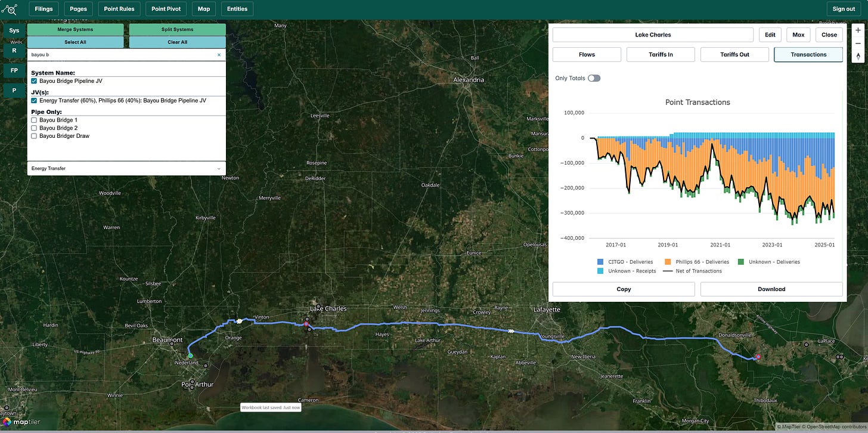The width and height of the screenshot is (868, 433).
Task: Open the R sidebar panel
Action: (14, 51)
